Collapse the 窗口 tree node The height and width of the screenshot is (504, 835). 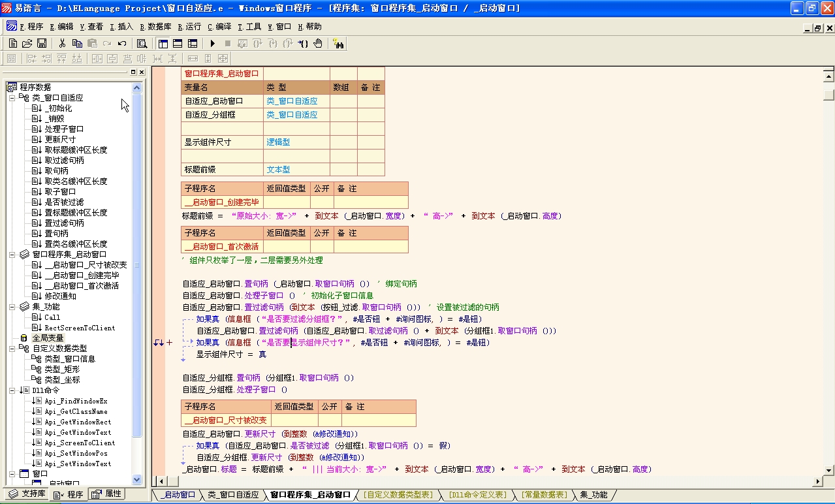coord(12,474)
